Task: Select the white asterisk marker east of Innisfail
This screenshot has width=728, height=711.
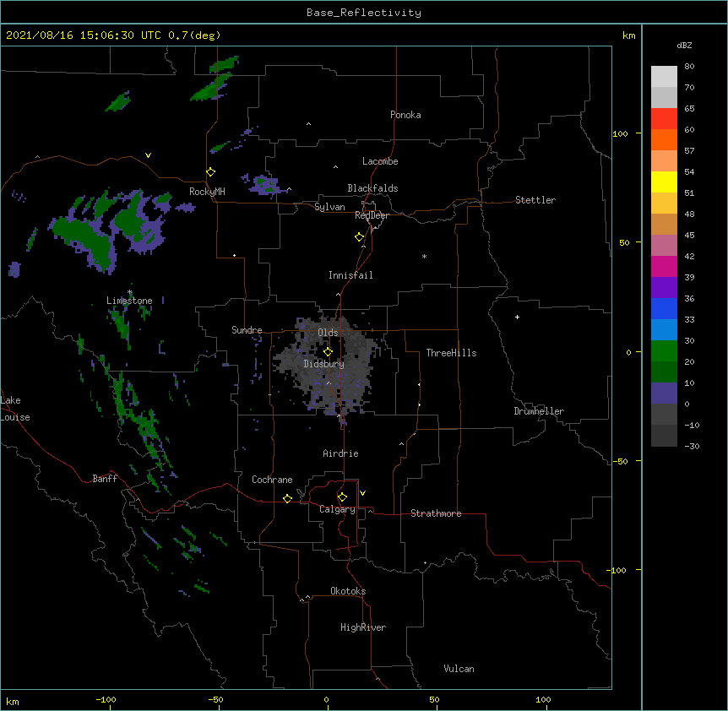Action: [x=424, y=256]
